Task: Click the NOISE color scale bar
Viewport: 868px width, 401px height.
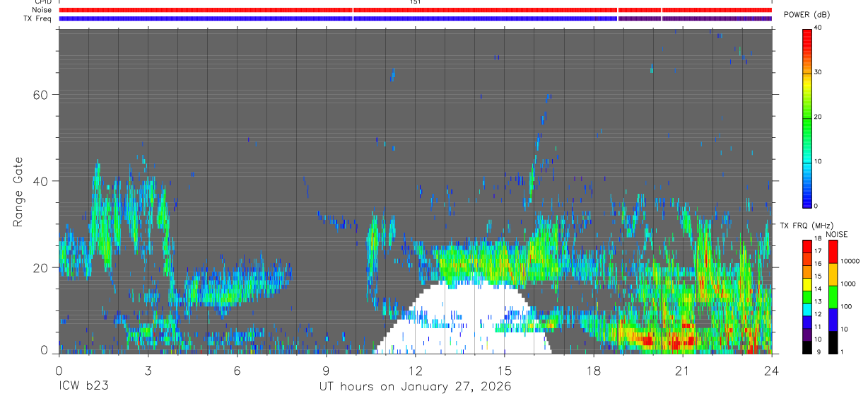Action: click(x=832, y=296)
